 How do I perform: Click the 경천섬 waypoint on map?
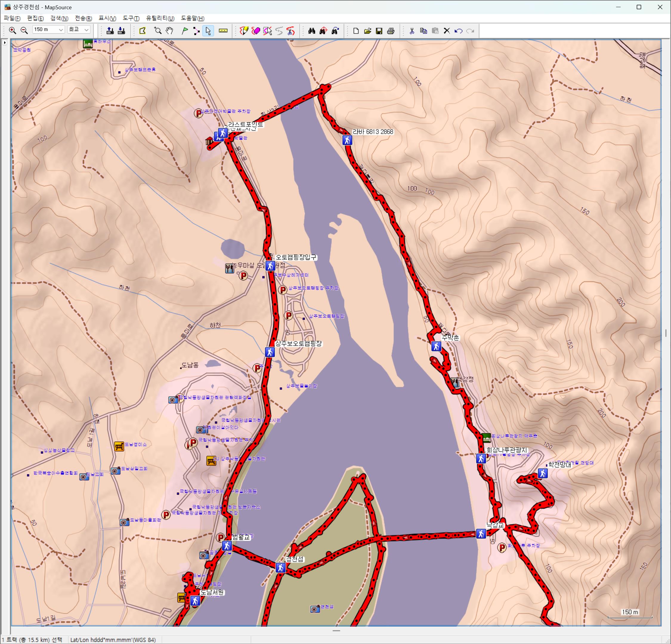click(281, 568)
